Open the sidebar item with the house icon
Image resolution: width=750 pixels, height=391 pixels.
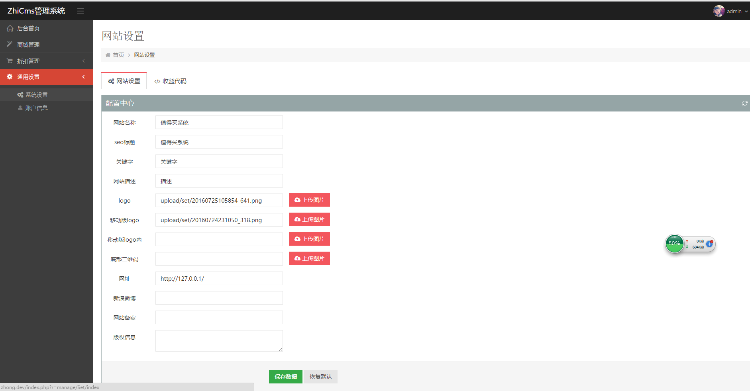(x=46, y=28)
